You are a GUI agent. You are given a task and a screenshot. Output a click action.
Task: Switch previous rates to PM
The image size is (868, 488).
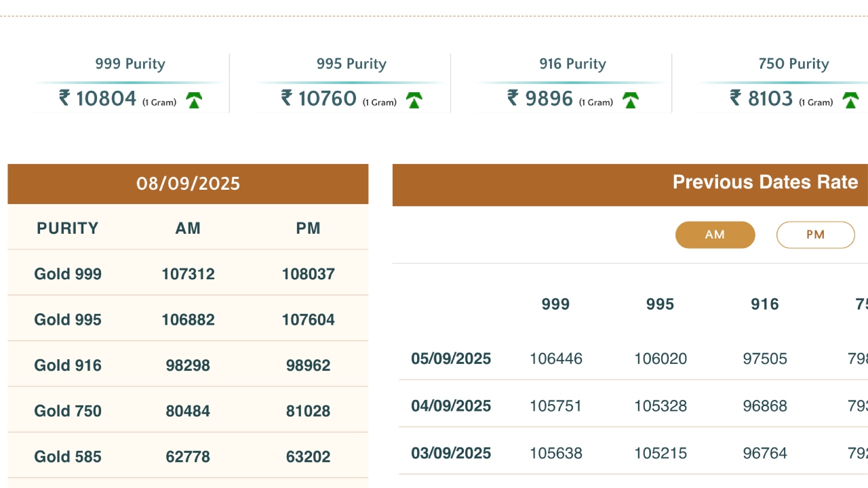[815, 235]
